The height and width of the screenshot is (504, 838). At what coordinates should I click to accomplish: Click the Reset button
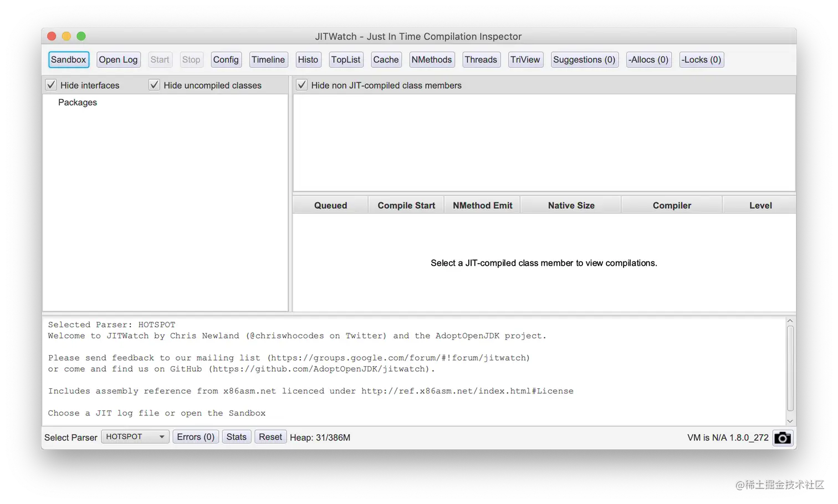coord(270,437)
